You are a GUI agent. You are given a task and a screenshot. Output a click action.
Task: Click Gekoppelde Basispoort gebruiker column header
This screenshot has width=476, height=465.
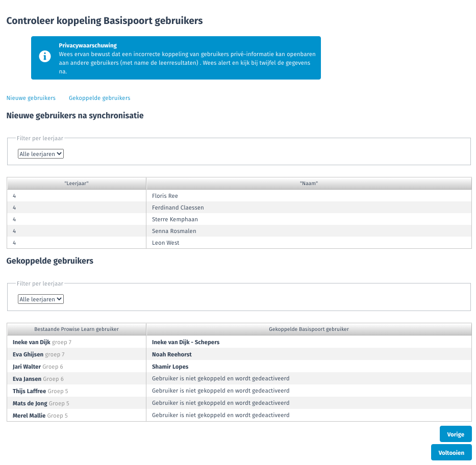[x=309, y=329]
